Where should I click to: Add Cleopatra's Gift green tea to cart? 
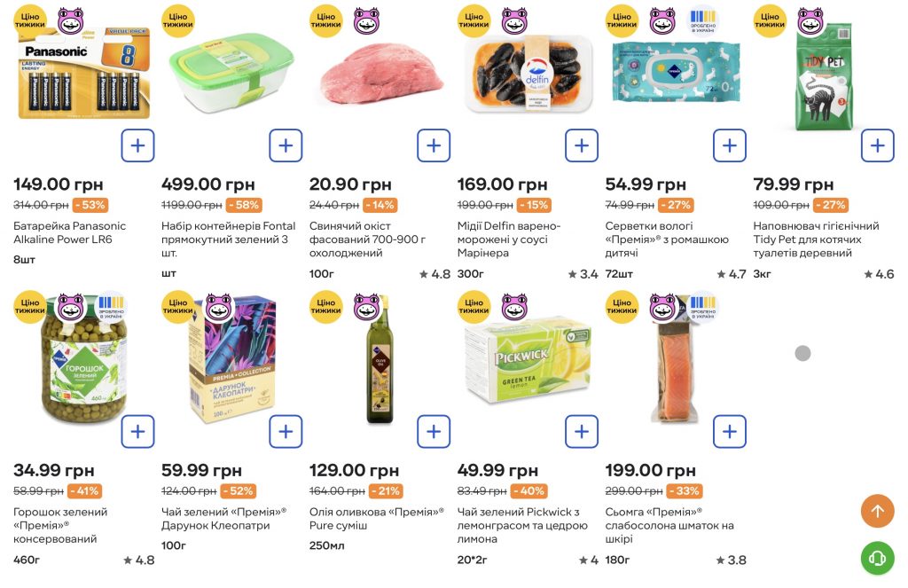click(x=286, y=432)
